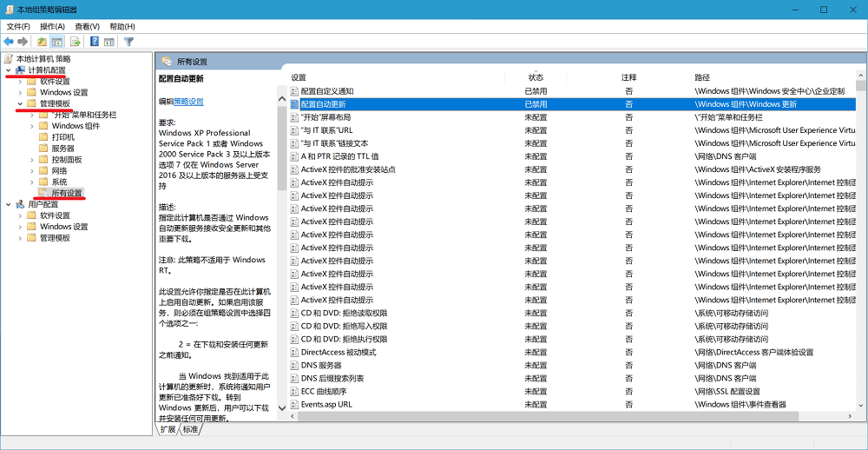Open the 查看(V) menu
Viewport: 868px width, 450px height.
[88, 26]
